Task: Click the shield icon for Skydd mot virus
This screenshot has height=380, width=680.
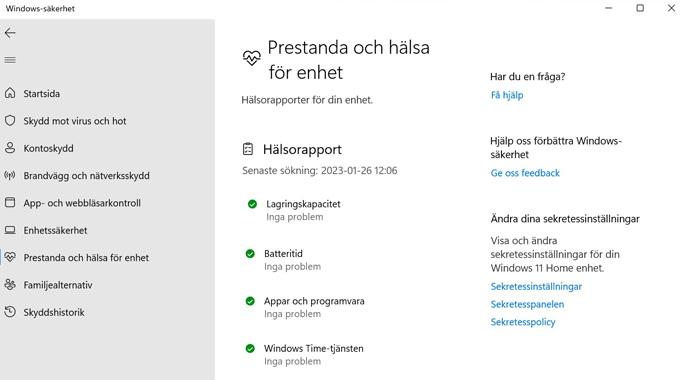Action: pyautogui.click(x=10, y=121)
